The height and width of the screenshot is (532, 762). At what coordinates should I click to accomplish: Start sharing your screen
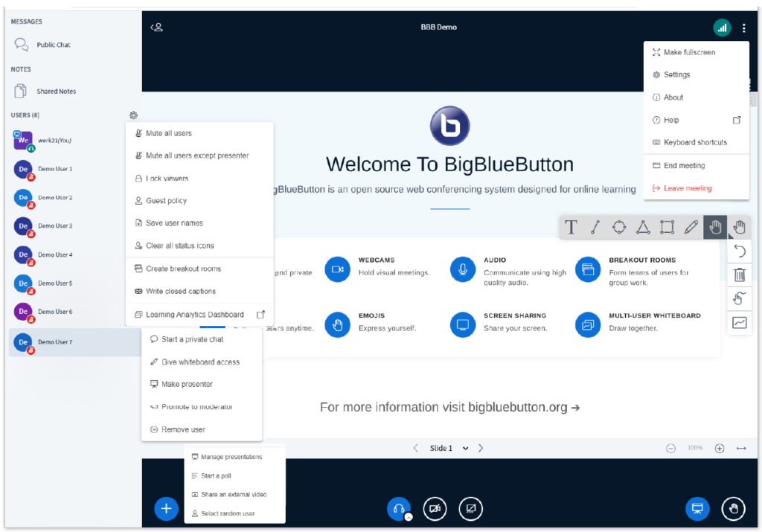click(470, 509)
